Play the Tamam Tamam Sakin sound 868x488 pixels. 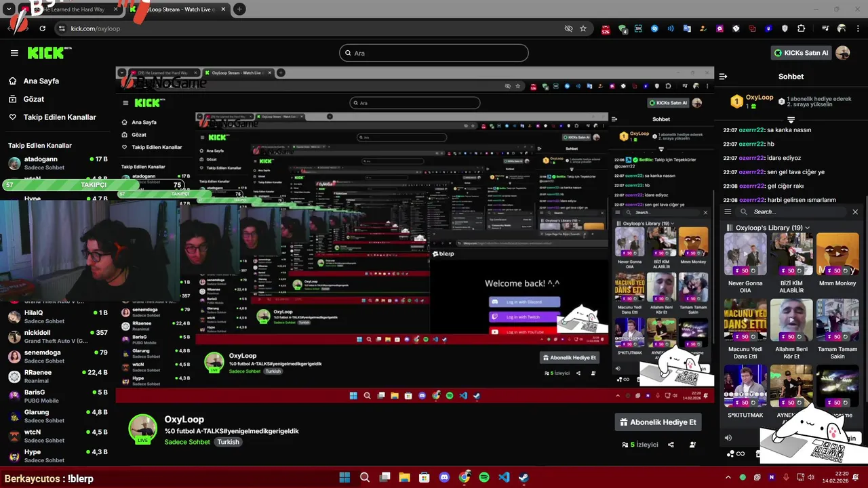(837, 320)
